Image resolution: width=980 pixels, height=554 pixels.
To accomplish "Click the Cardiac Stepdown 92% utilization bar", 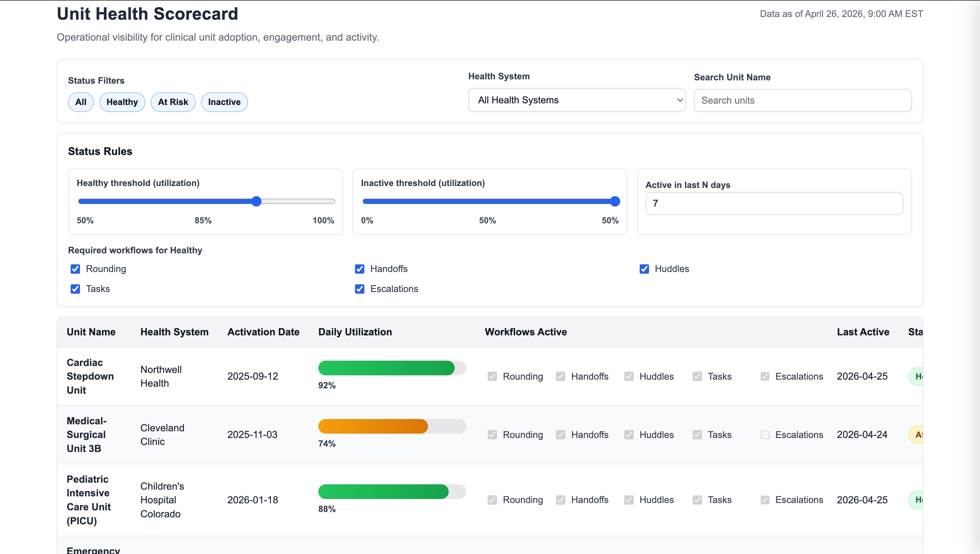I will 392,368.
